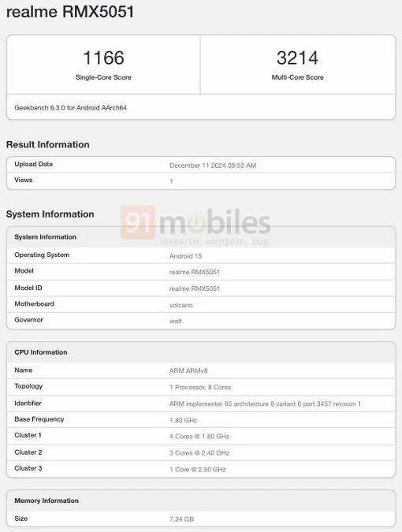Click the Geekbench 6.3.0 for Android text
The width and height of the screenshot is (402, 532).
click(71, 107)
